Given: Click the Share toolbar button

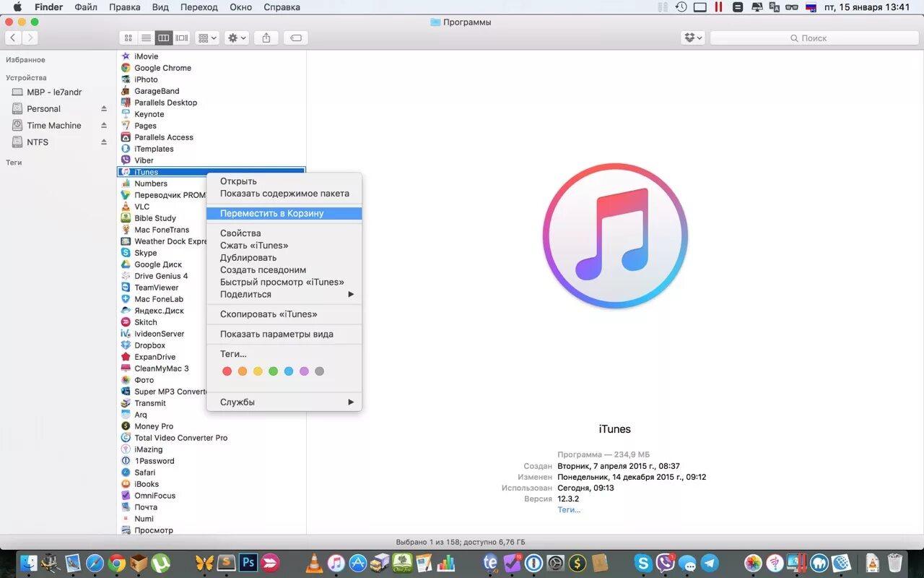Looking at the screenshot, I should [x=266, y=38].
